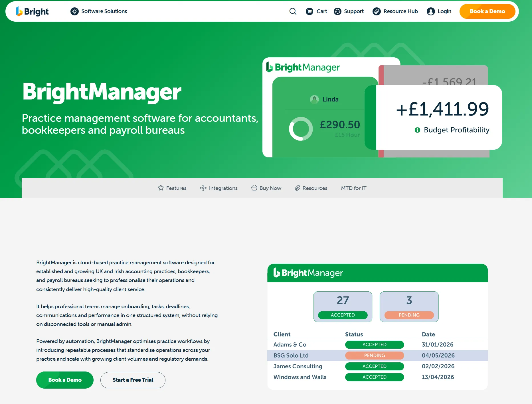Click the Budget Profitability info icon
Image resolution: width=532 pixels, height=404 pixels.
tap(417, 130)
